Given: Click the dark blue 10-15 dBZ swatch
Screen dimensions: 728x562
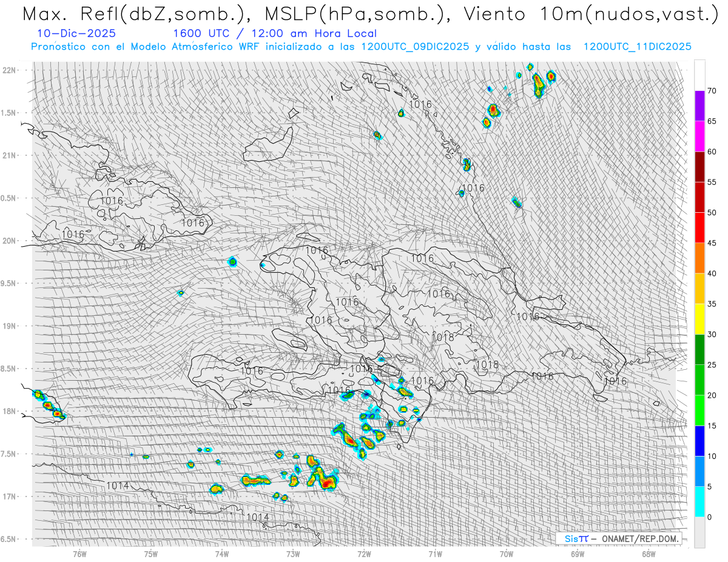Looking at the screenshot, I should point(699,441).
